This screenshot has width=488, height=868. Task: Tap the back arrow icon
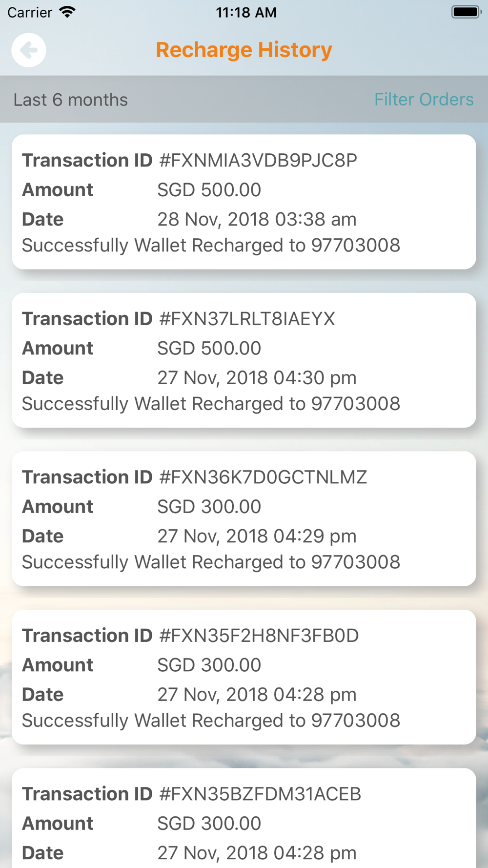(29, 50)
